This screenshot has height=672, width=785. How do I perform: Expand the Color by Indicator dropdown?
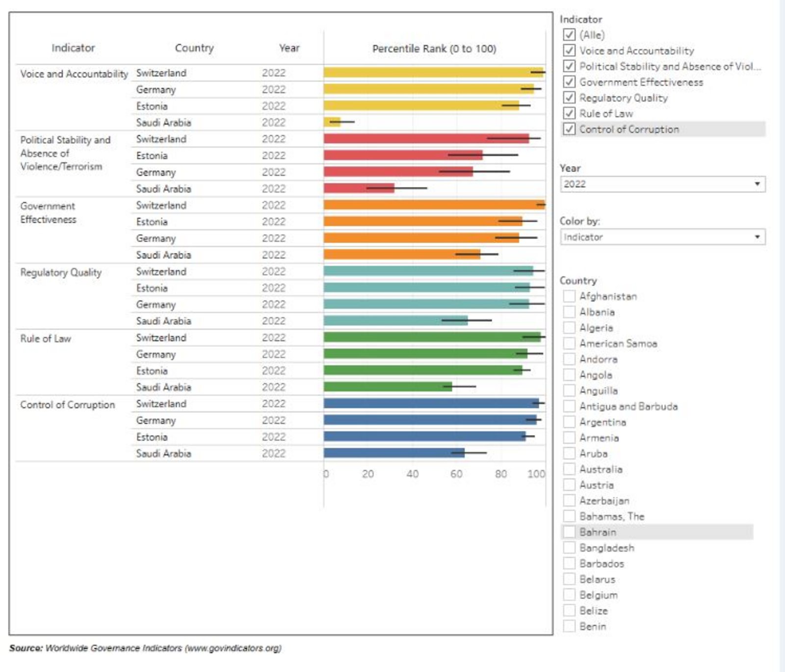click(x=662, y=237)
